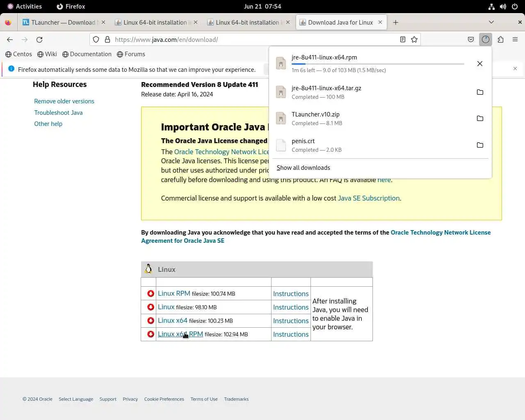Click download progress bar for rpm file
The image size is (525, 420).
tap(378, 64)
